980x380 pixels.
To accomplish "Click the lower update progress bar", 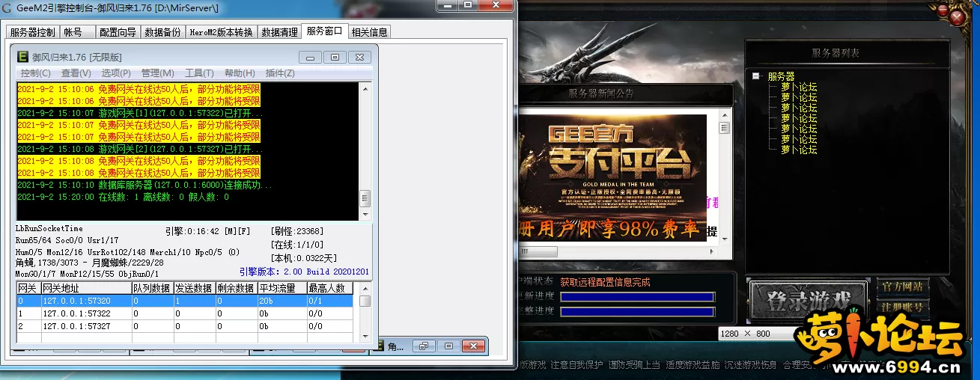I will [637, 311].
